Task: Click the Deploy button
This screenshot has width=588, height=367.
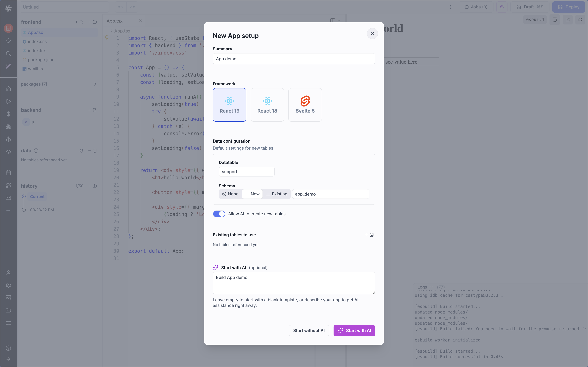Action: pyautogui.click(x=569, y=7)
